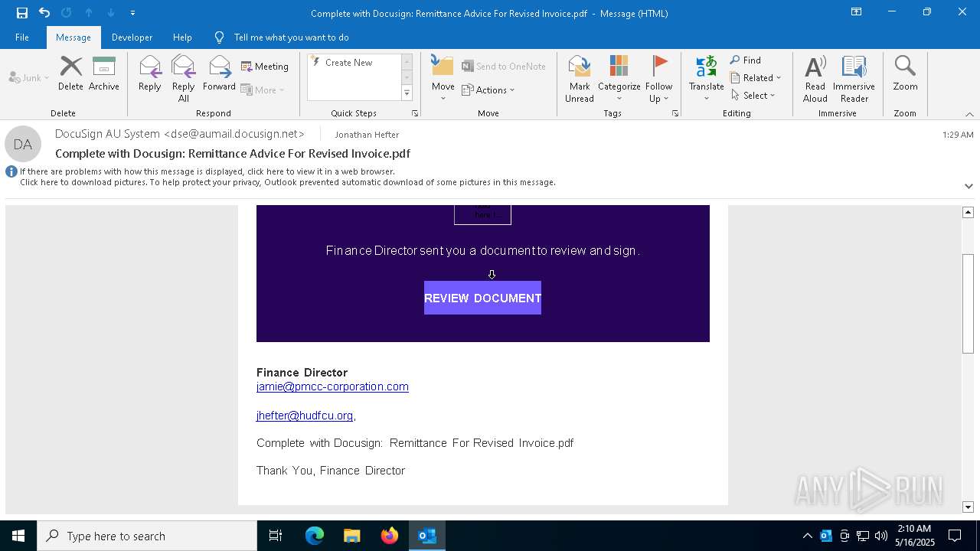
Task: Show hidden tray icons
Action: pyautogui.click(x=808, y=536)
